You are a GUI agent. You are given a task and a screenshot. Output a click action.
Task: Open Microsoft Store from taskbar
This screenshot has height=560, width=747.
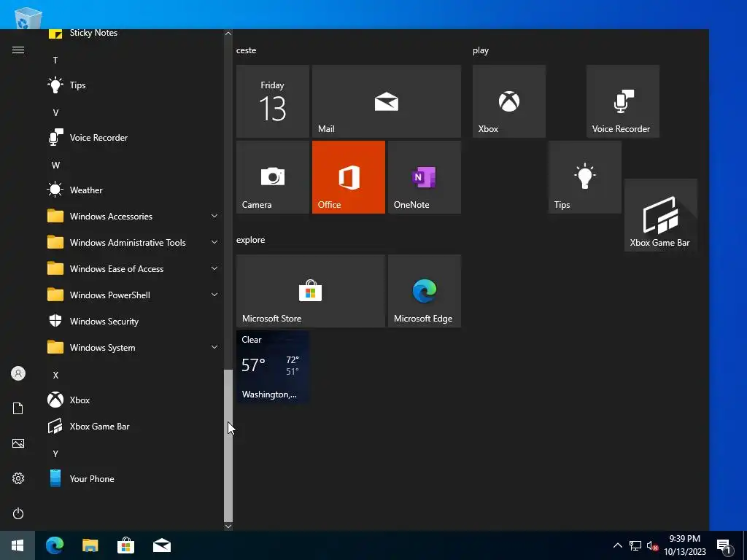pyautogui.click(x=125, y=545)
